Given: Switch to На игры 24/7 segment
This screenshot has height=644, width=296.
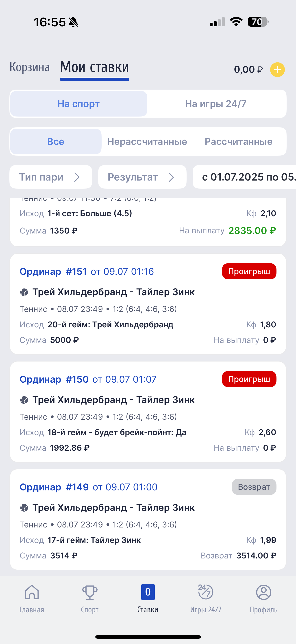Looking at the screenshot, I should 216,104.
